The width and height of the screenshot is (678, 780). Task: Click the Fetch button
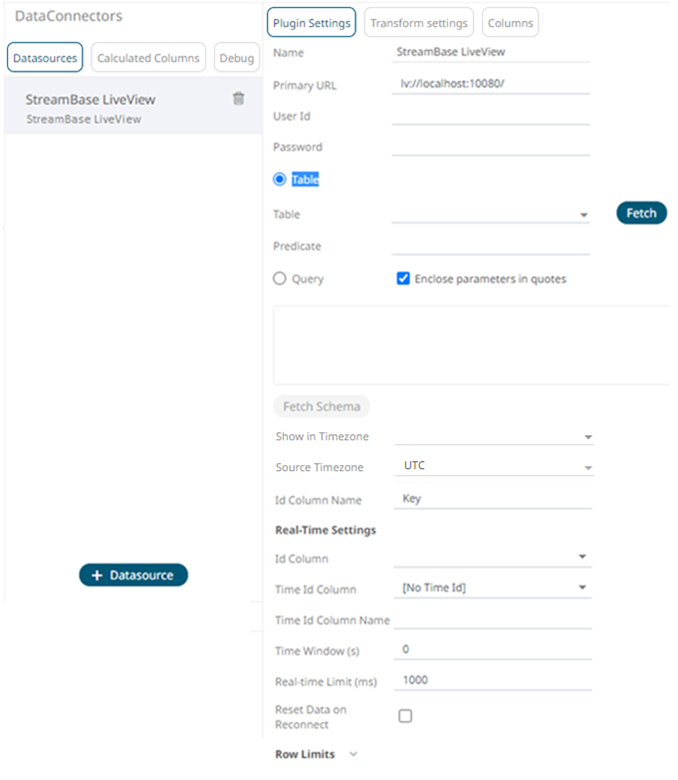(641, 213)
